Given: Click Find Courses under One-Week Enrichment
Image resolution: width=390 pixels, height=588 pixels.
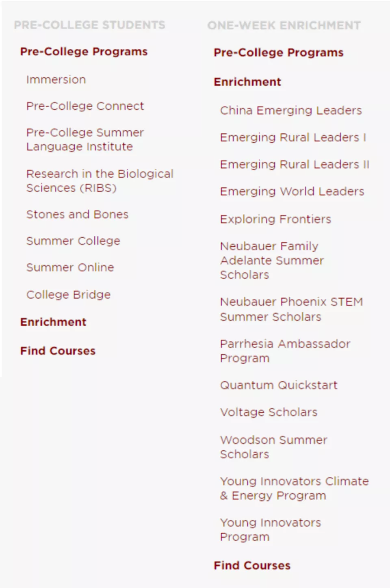Looking at the screenshot, I should pos(252,566).
